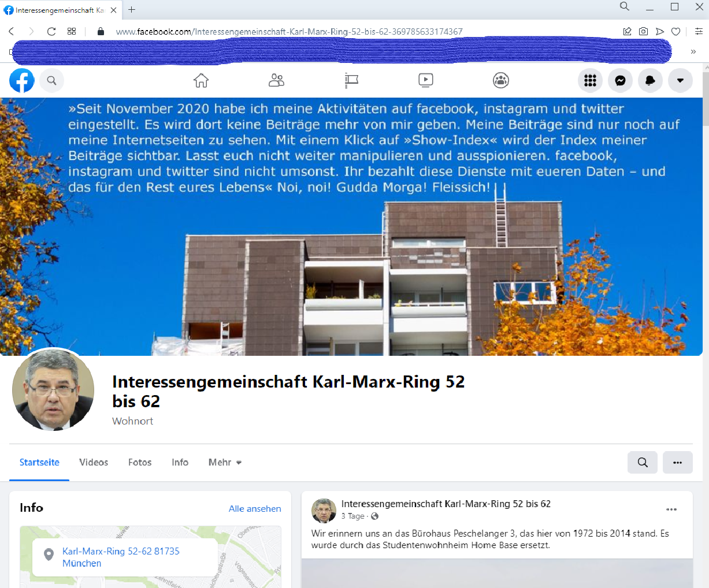The height and width of the screenshot is (588, 709).
Task: Click the Facebook logo
Action: [22, 80]
